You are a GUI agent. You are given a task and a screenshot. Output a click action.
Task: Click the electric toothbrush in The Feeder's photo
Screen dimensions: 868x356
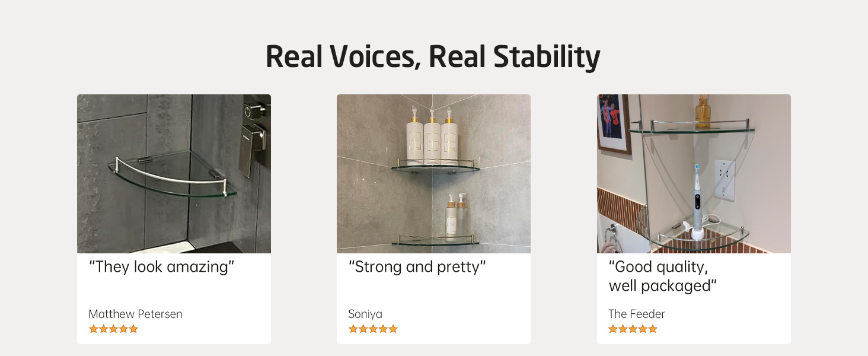pyautogui.click(x=697, y=202)
